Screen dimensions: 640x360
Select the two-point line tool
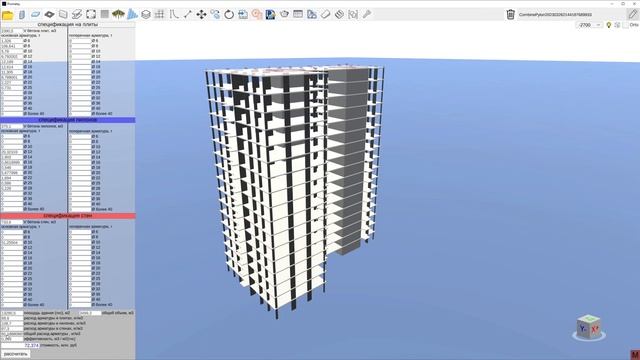click(187, 15)
